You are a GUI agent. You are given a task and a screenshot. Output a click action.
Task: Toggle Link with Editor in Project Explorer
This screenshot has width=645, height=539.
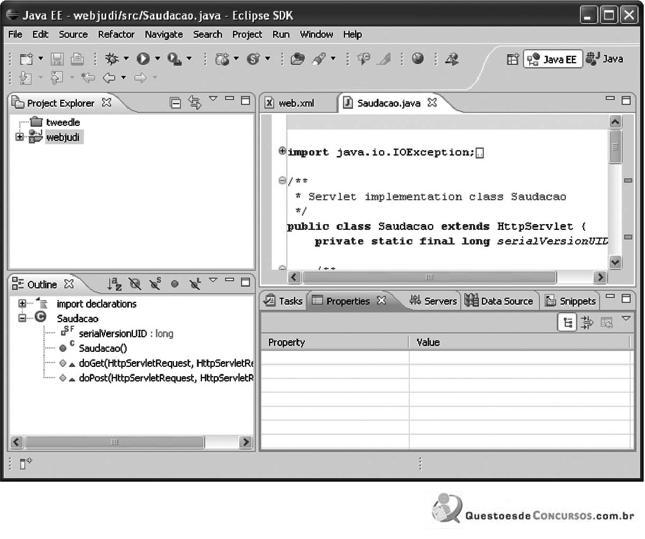point(195,102)
